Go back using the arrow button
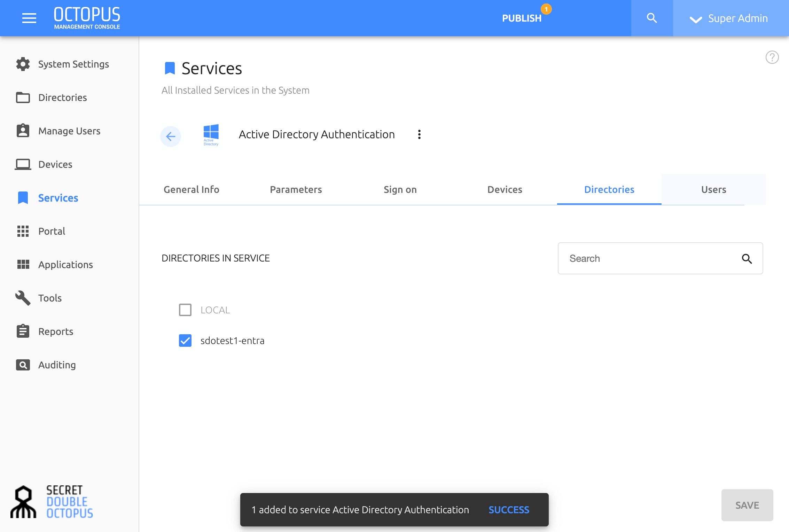The height and width of the screenshot is (532, 789). (x=171, y=136)
